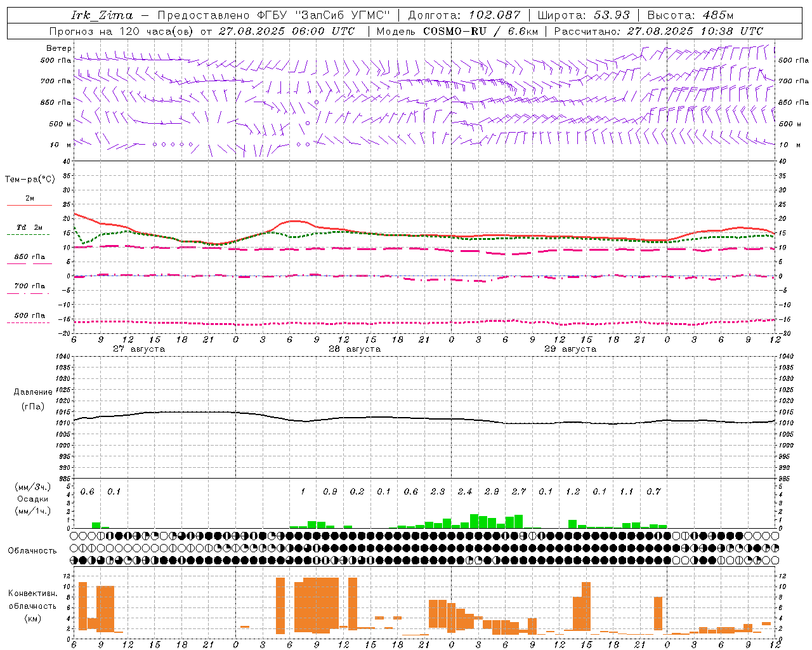Click the 'Осадки' precipitation label
Image resolution: width=812 pixels, height=650 pixels.
click(x=33, y=499)
